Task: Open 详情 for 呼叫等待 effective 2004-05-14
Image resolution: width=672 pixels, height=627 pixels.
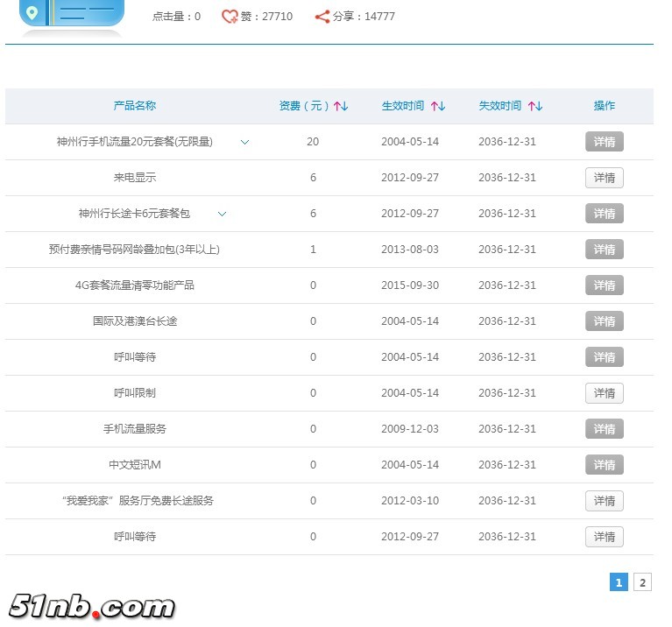Action: click(x=605, y=357)
